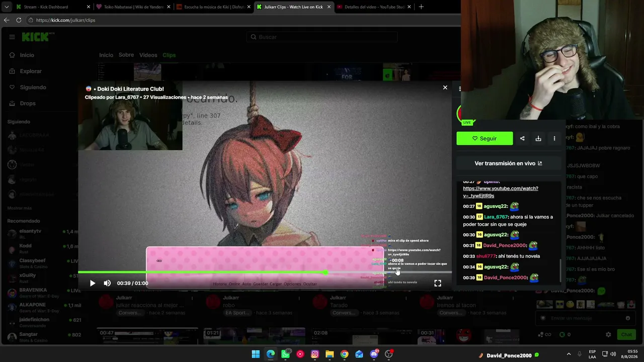Open the YouTube link in clip chat

click(x=501, y=192)
